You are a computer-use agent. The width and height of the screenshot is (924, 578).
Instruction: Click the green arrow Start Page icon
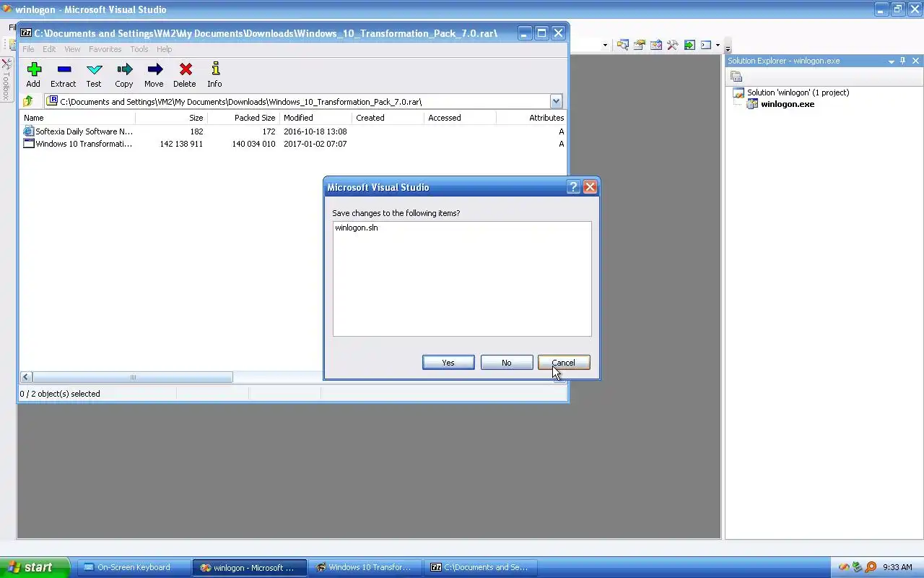pyautogui.click(x=689, y=45)
